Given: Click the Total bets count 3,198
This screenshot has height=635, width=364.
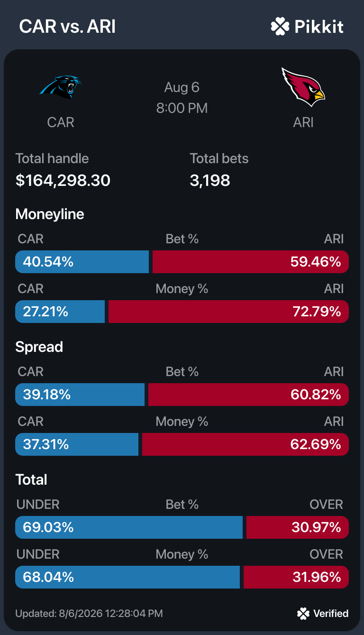Looking at the screenshot, I should click(x=210, y=180).
